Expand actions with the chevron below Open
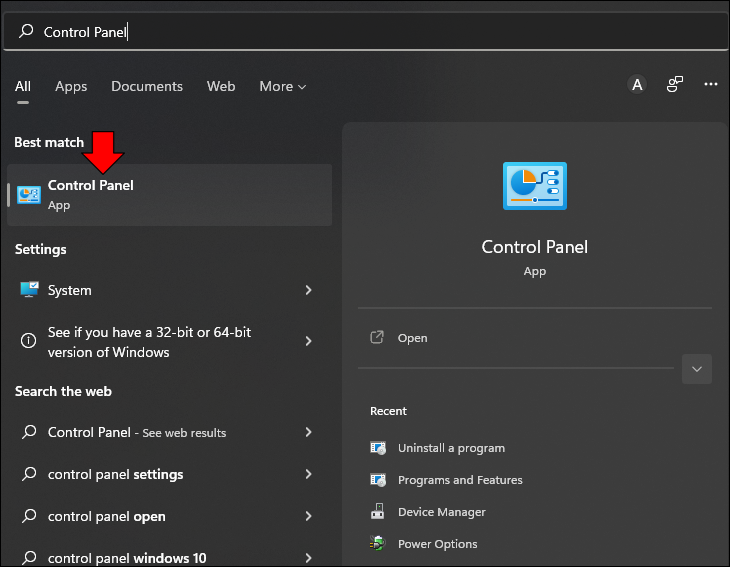 [x=696, y=369]
